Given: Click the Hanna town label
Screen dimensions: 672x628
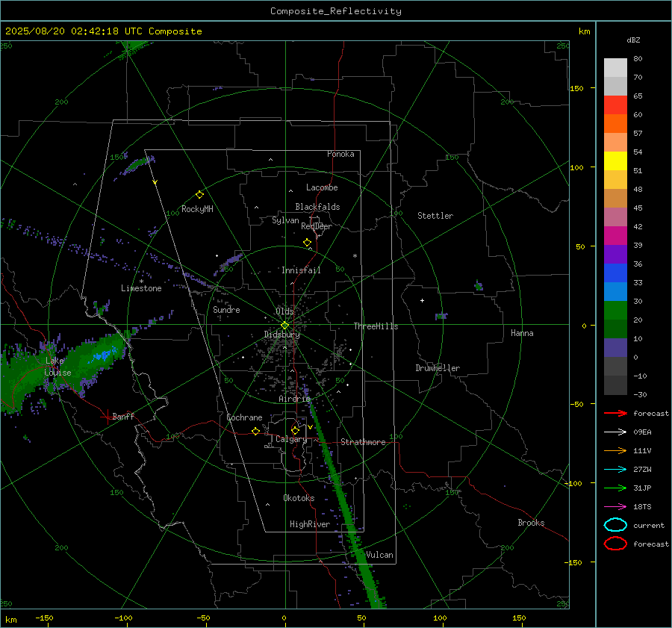Looking at the screenshot, I should (x=522, y=333).
